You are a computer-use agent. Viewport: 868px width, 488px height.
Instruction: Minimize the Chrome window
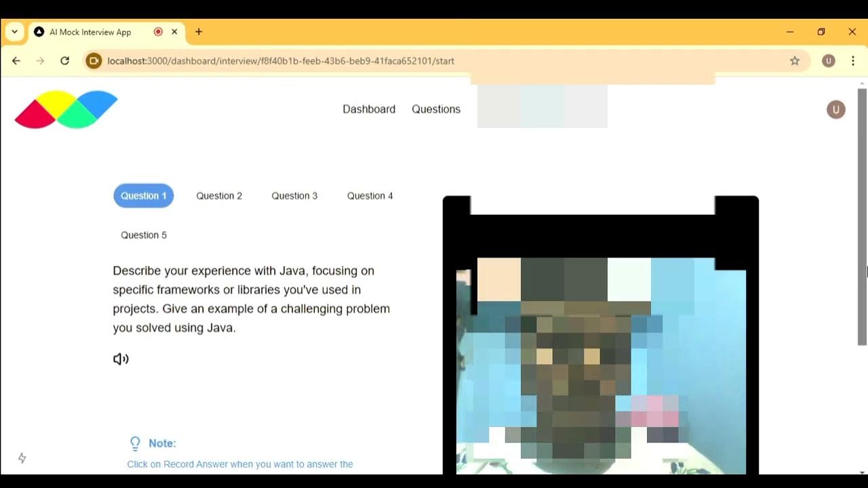790,32
